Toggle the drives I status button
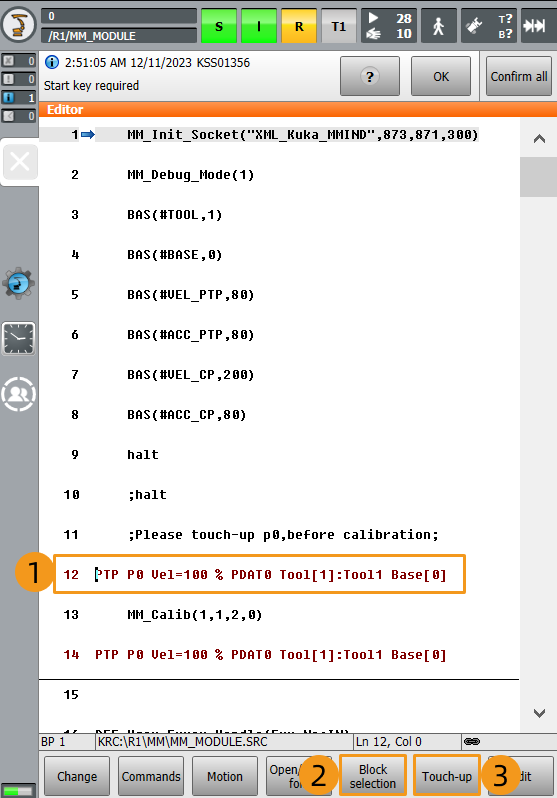The height and width of the screenshot is (798, 557). [x=259, y=26]
